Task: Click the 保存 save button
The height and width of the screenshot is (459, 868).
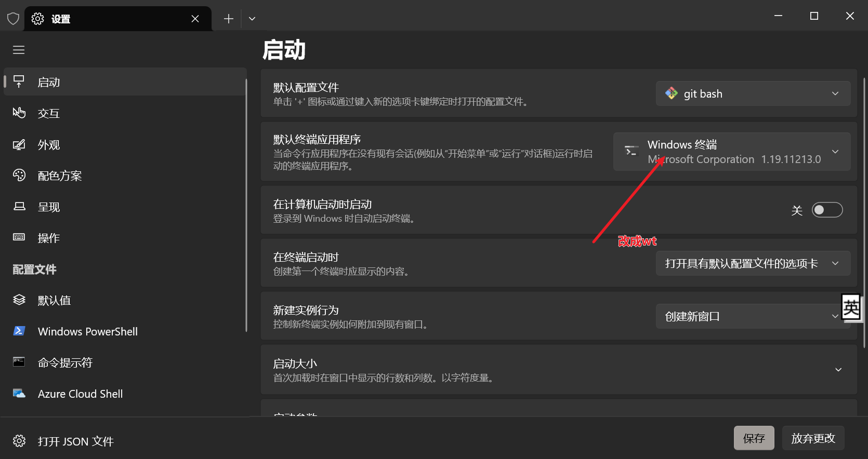Action: tap(754, 438)
